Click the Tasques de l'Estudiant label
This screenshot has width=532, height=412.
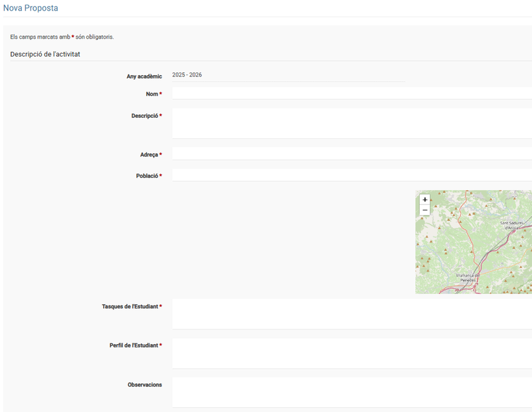coord(130,307)
